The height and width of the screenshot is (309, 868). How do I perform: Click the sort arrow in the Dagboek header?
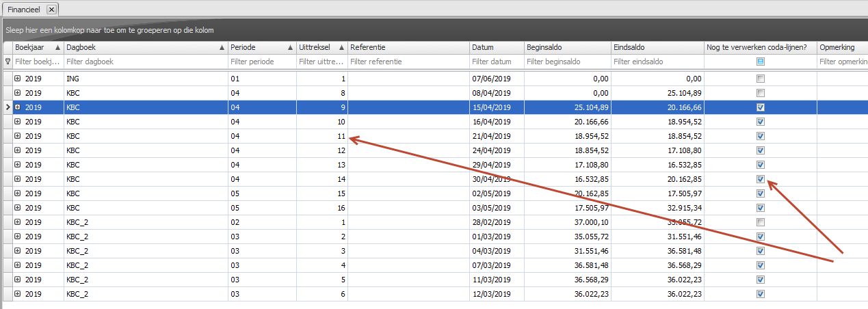click(222, 48)
